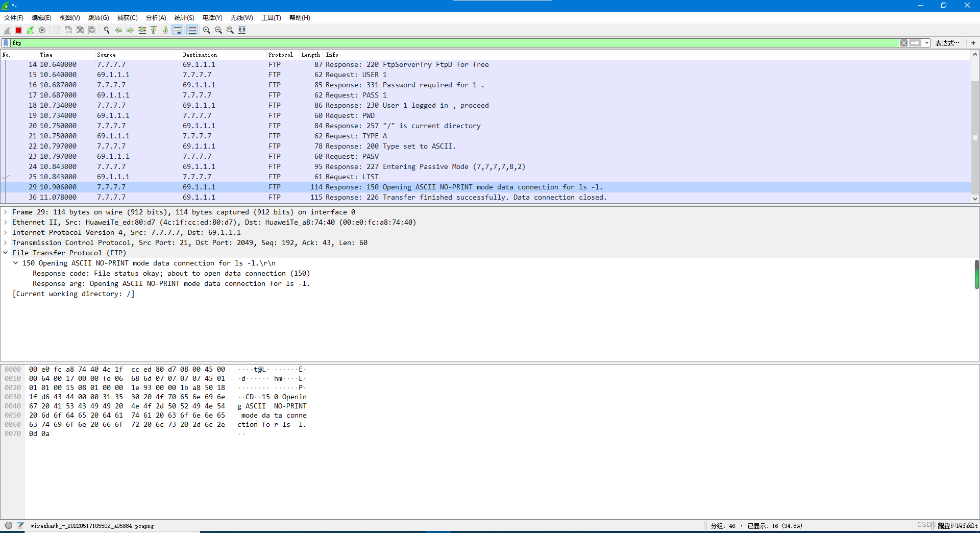980x533 pixels.
Task: Sort packets by the Protocol column header
Action: click(x=283, y=55)
